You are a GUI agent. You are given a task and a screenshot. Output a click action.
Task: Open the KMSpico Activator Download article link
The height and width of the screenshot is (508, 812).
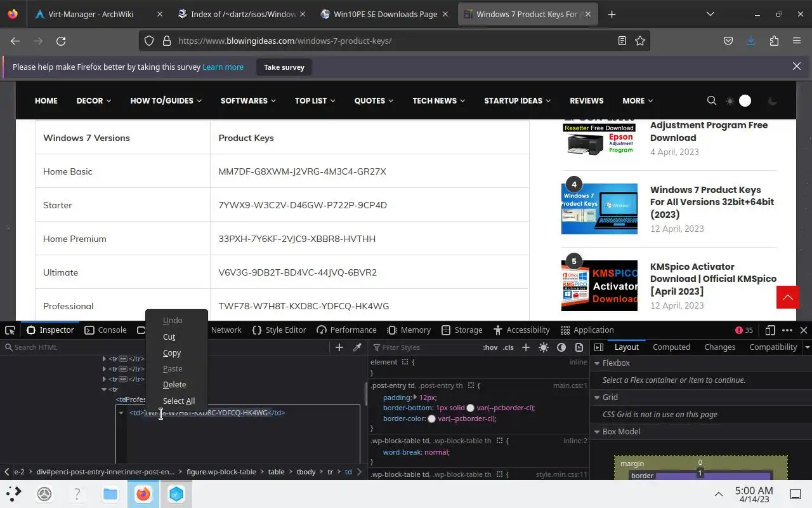click(x=713, y=279)
